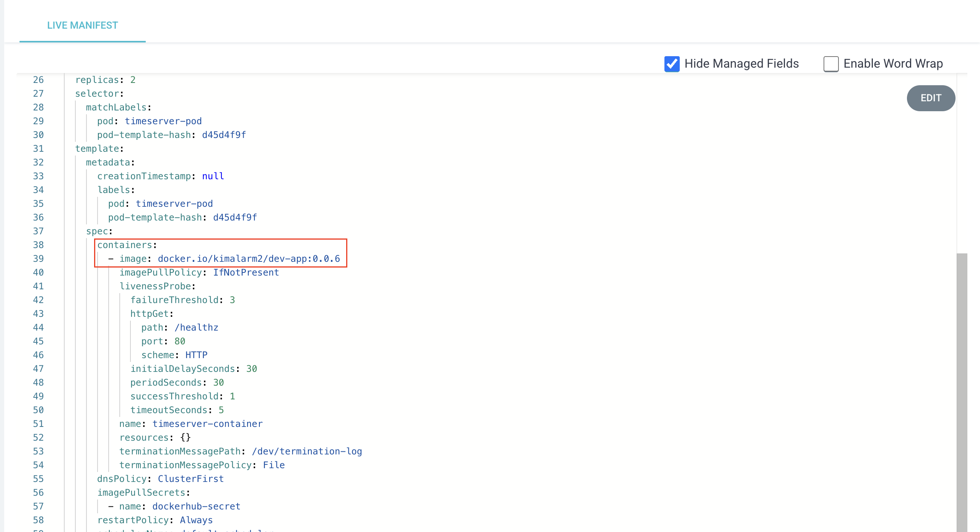Click the restartPolicy Always line
The image size is (980, 532).
[x=155, y=520]
